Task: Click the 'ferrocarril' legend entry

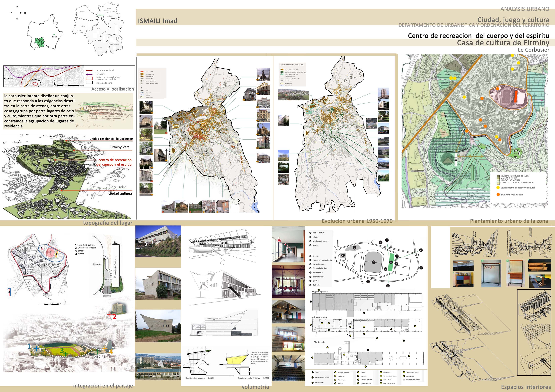Action: (100, 74)
